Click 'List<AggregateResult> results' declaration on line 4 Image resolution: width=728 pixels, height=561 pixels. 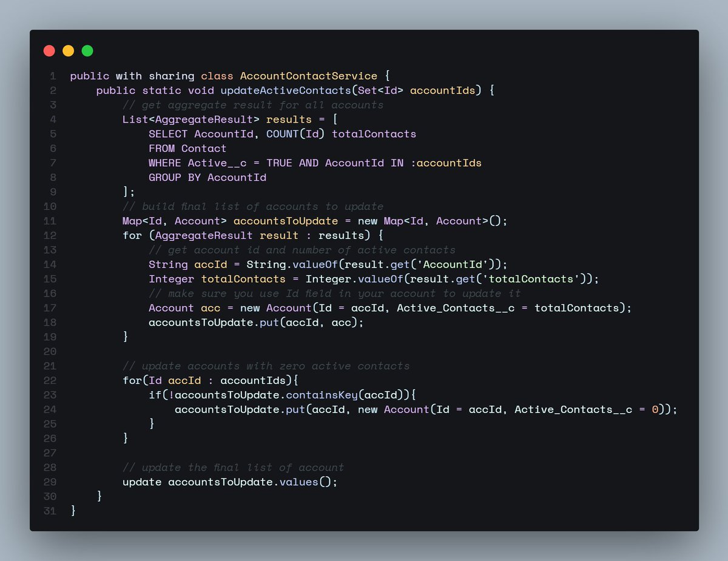(x=217, y=119)
